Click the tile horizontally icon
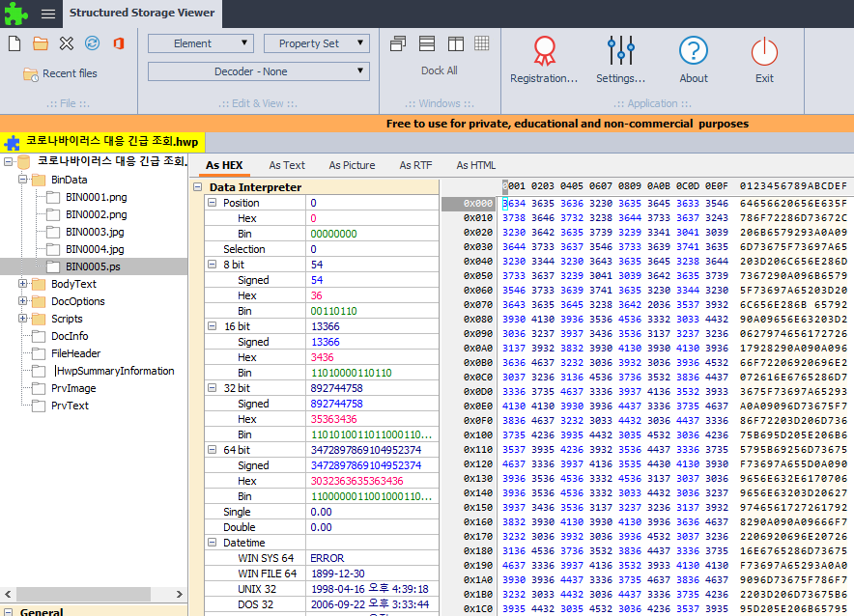This screenshot has height=616, width=854. click(x=427, y=43)
